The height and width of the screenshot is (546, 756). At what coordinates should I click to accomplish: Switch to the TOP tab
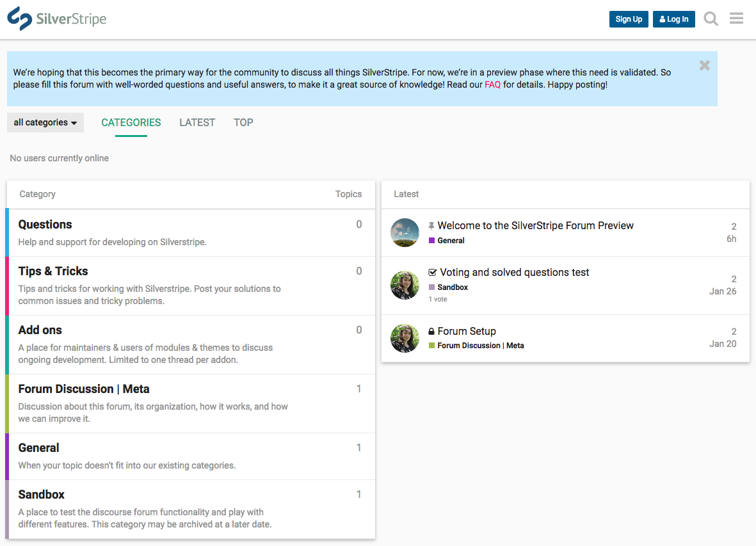(x=243, y=122)
